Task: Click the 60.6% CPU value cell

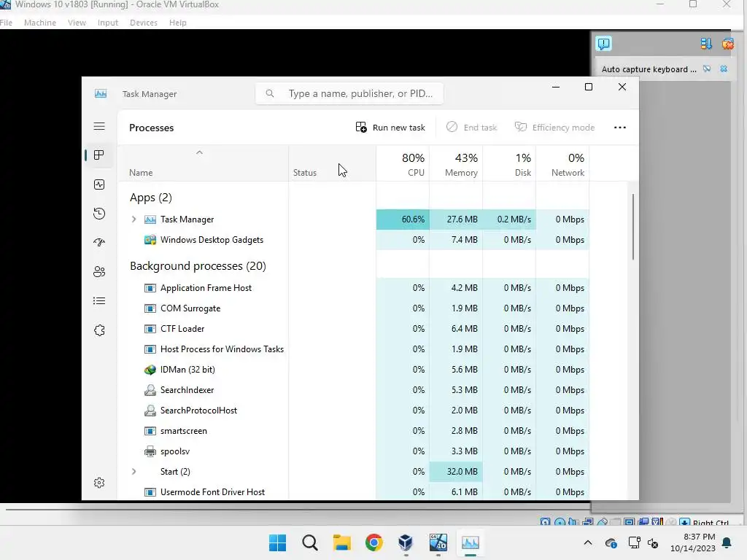Action: click(x=403, y=219)
